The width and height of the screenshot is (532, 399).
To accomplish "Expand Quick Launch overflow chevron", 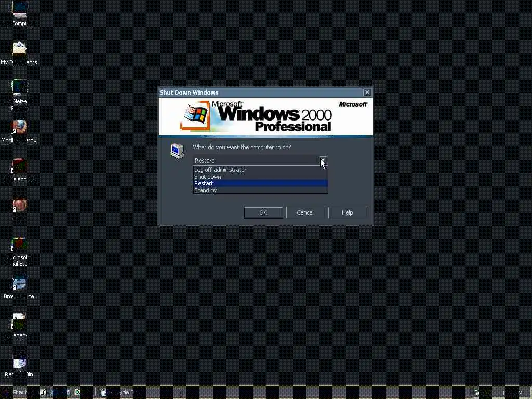I will [x=89, y=391].
